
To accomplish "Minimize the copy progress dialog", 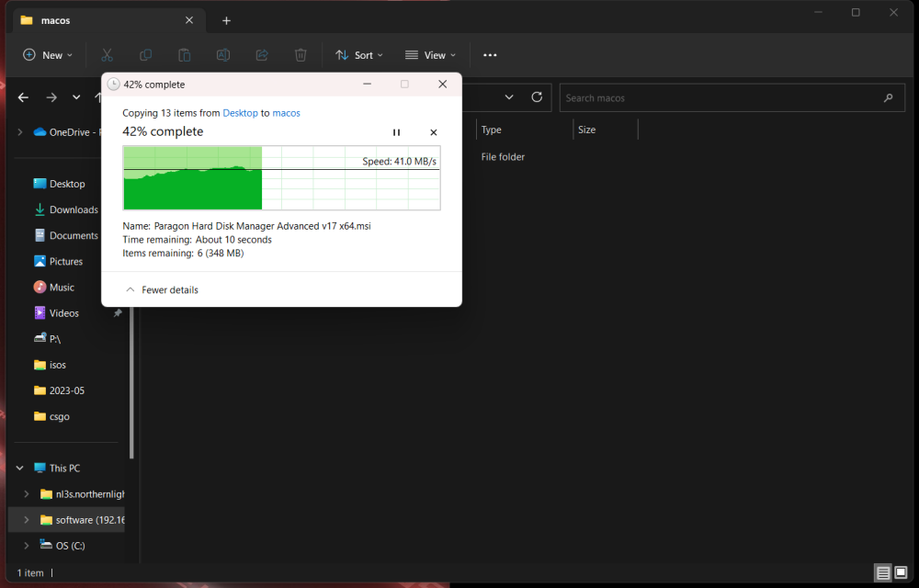I will pos(367,85).
